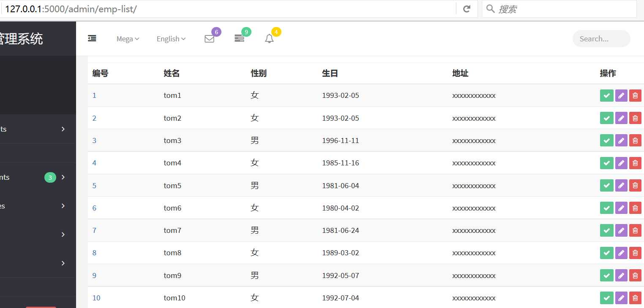The width and height of the screenshot is (644, 308).
Task: Click the green check icon for tom2
Action: click(x=607, y=118)
